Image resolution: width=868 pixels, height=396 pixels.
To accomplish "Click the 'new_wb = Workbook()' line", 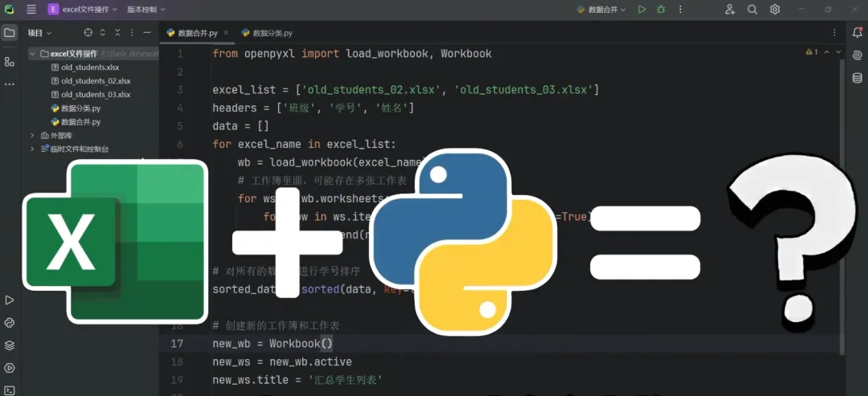I will tap(273, 344).
